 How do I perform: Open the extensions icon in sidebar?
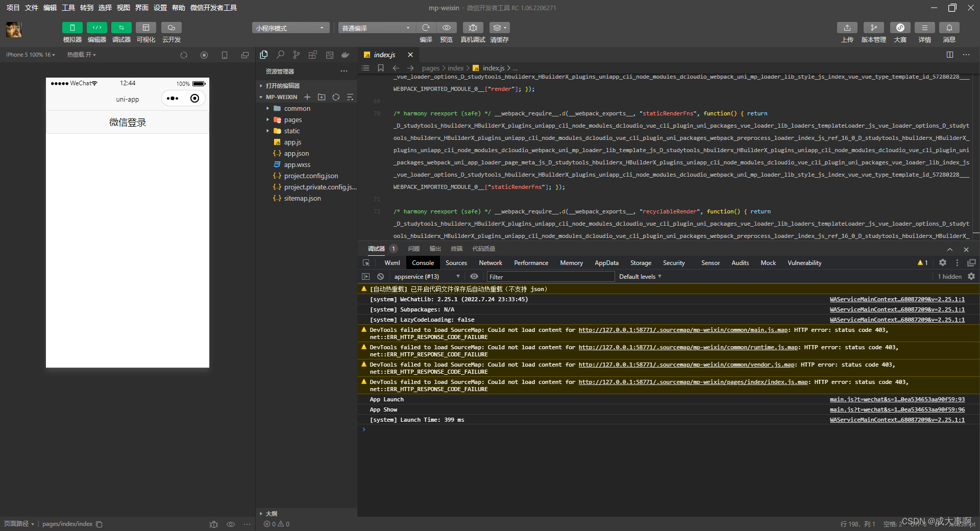[x=313, y=55]
